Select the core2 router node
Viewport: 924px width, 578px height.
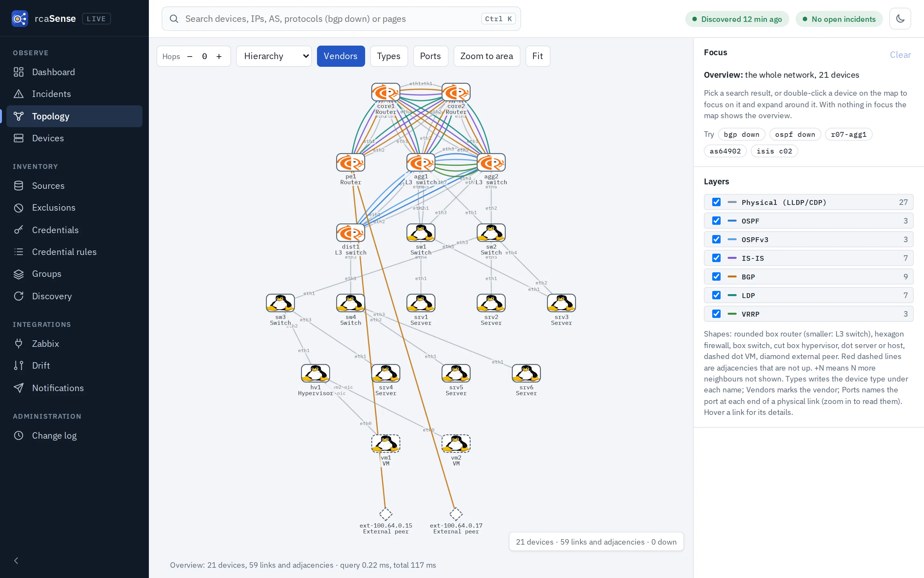pyautogui.click(x=456, y=92)
